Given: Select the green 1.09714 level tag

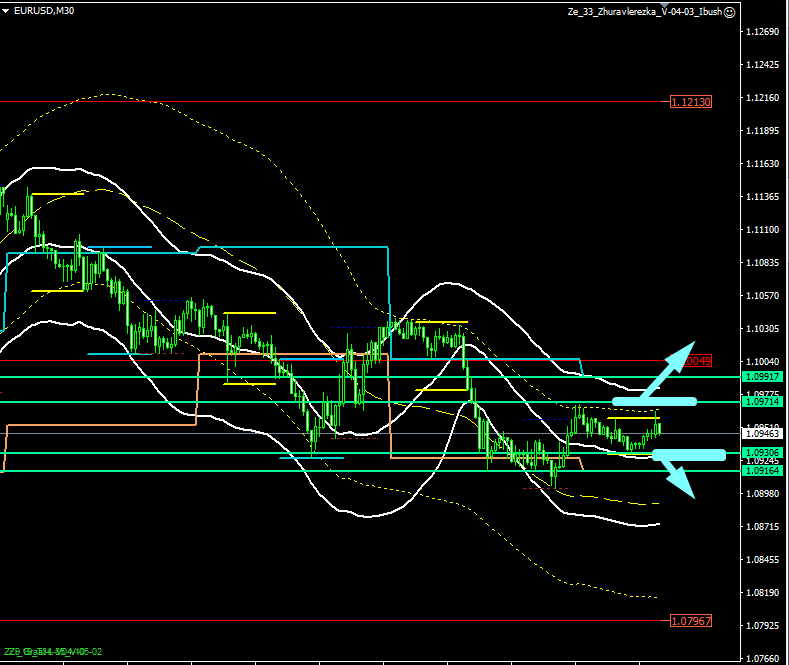Looking at the screenshot, I should [x=762, y=401].
